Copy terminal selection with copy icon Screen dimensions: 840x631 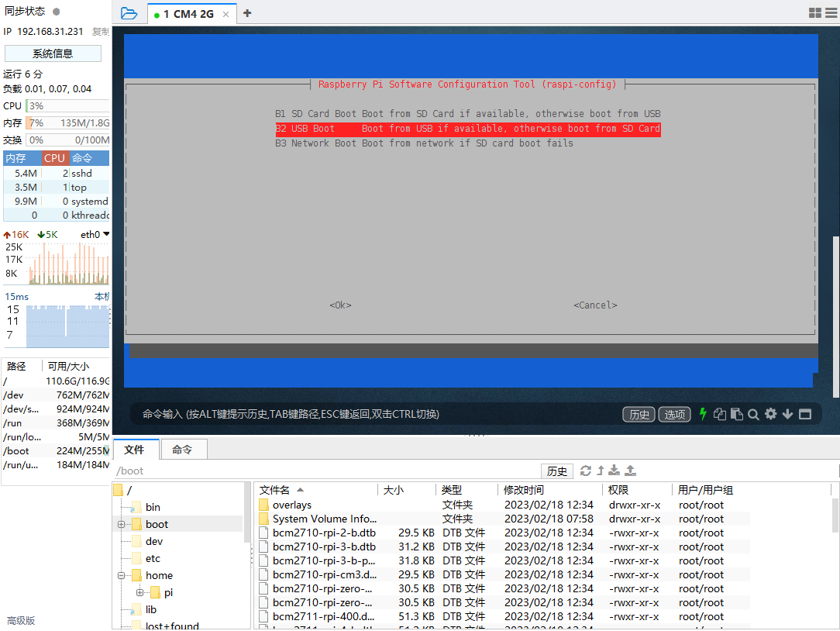719,414
